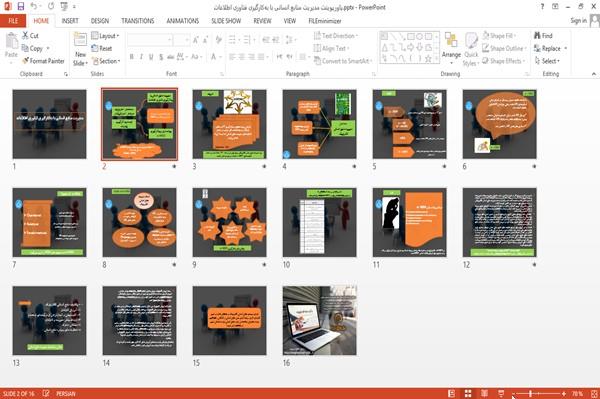The width and height of the screenshot is (600, 399).
Task: Click the 78% zoom level
Action: click(x=577, y=393)
